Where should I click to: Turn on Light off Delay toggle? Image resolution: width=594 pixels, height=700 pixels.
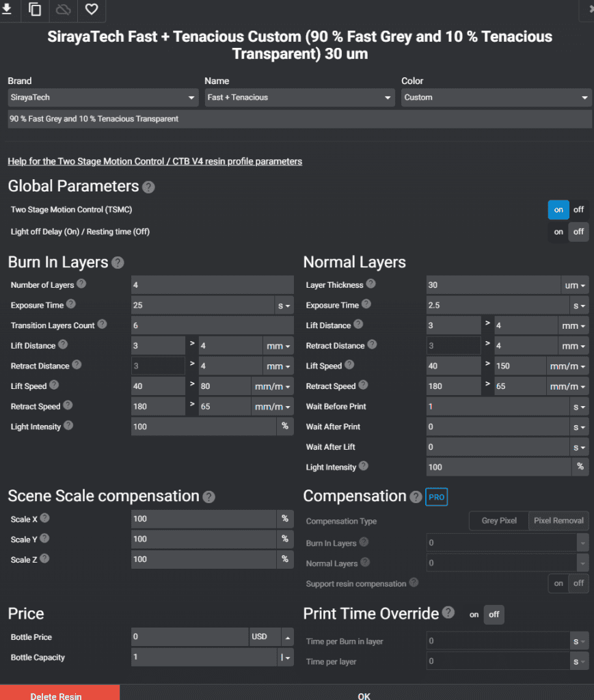(x=558, y=232)
